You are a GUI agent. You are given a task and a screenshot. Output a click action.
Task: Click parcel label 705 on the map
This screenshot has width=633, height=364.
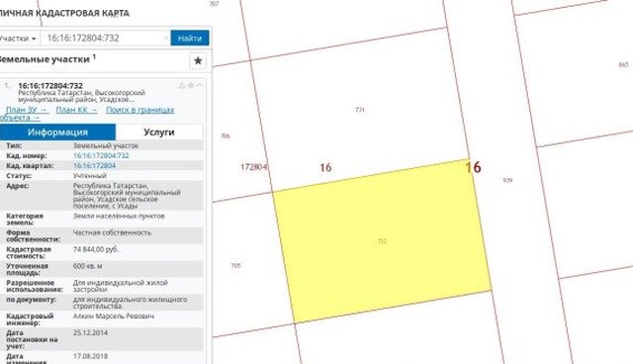pyautogui.click(x=235, y=265)
